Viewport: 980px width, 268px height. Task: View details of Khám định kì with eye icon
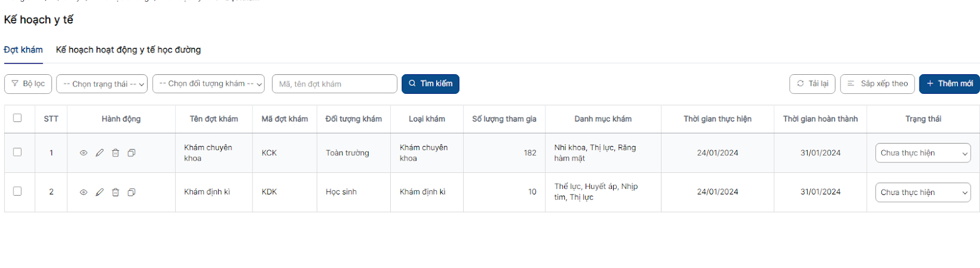(x=83, y=192)
